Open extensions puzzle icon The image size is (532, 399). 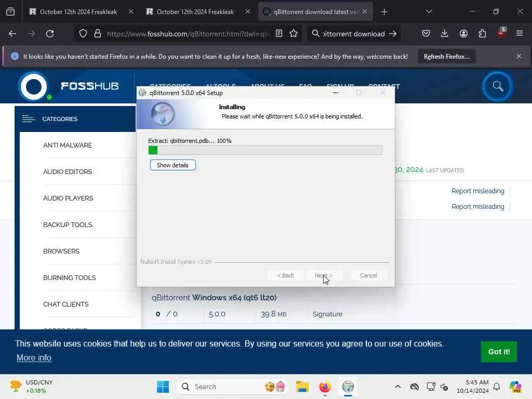482,34
